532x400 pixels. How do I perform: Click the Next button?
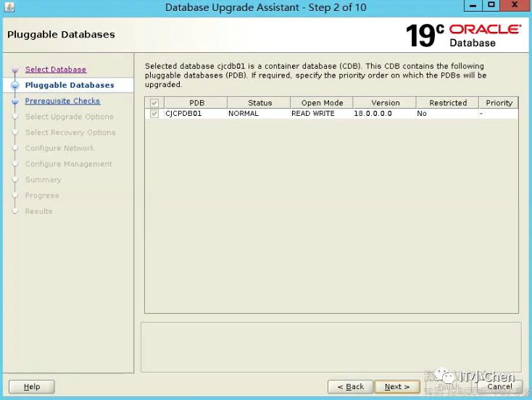[397, 386]
